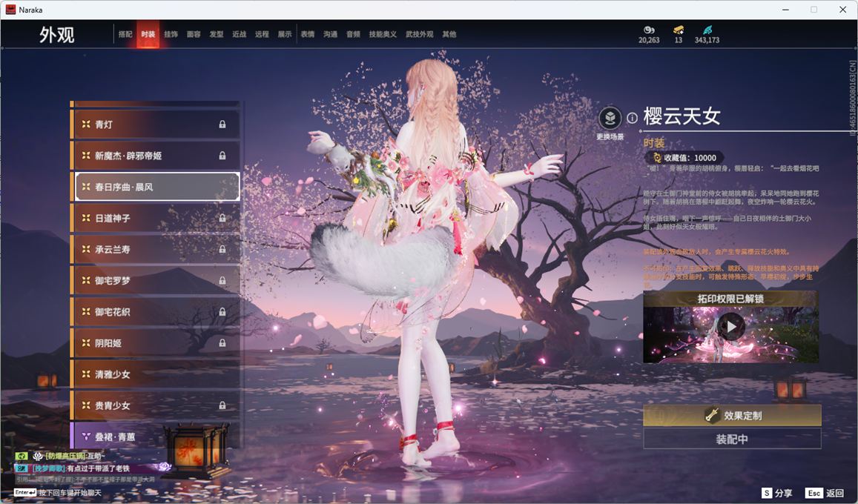Open the 近战 weapon tab
The width and height of the screenshot is (858, 504).
click(239, 34)
